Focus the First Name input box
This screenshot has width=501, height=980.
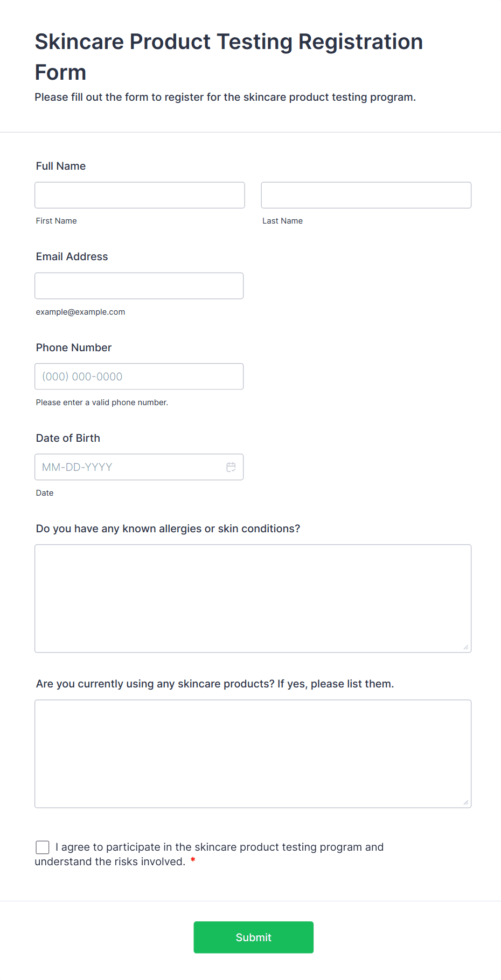140,195
